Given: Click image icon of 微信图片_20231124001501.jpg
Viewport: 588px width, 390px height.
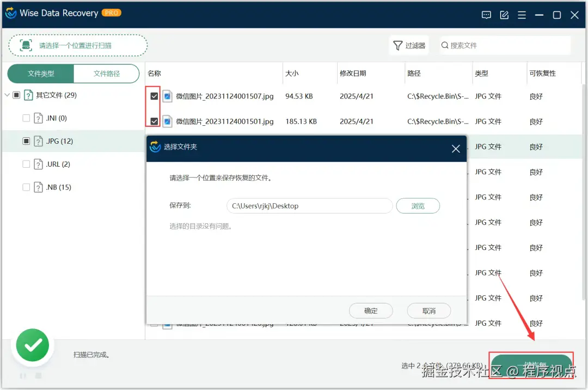Looking at the screenshot, I should 167,121.
